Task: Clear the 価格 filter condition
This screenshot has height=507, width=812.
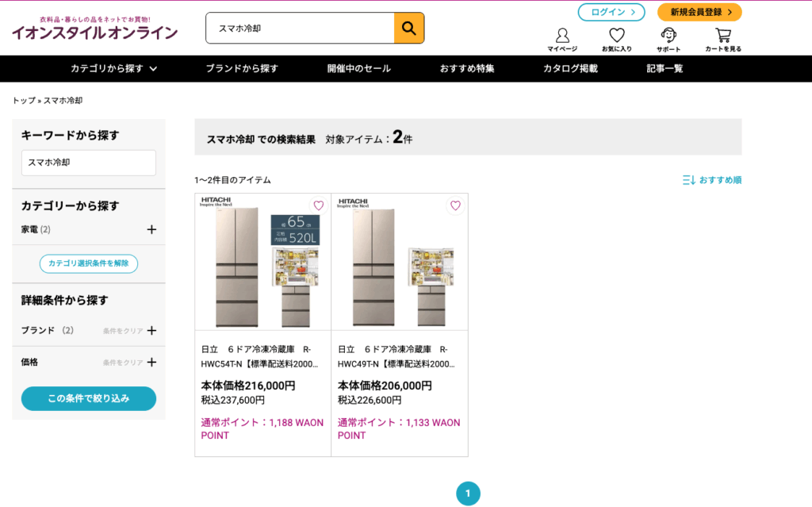Action: [x=123, y=363]
